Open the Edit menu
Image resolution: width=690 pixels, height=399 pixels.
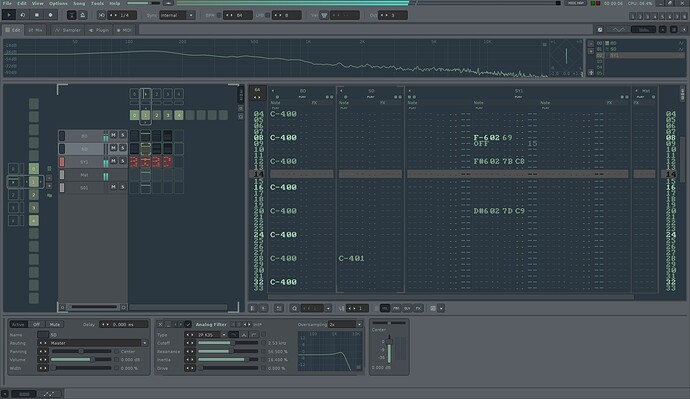coord(22,3)
